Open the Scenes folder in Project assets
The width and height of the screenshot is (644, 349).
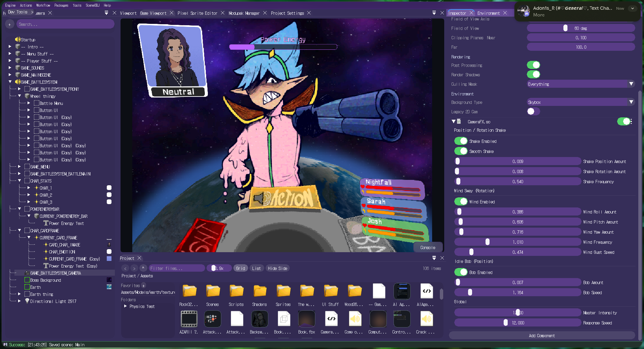point(213,295)
